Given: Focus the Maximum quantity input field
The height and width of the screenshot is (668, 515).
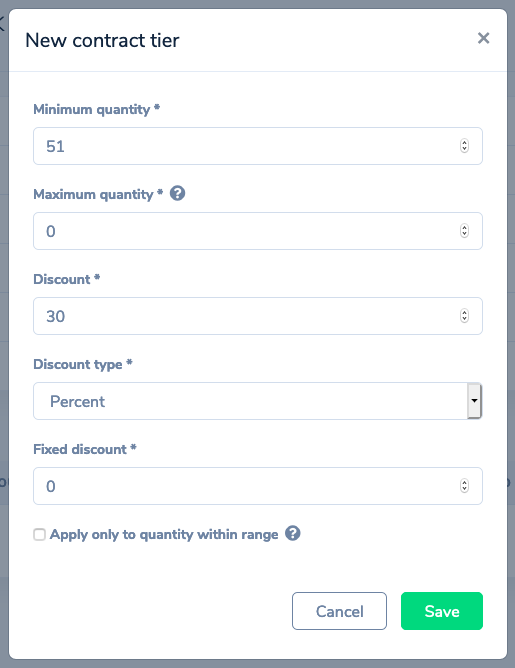Looking at the screenshot, I should (x=258, y=231).
